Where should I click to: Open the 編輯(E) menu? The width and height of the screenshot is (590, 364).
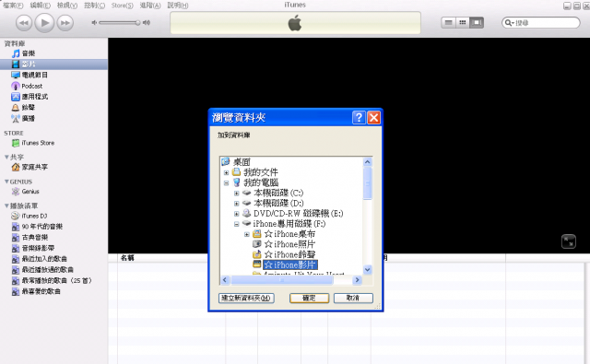(41, 6)
